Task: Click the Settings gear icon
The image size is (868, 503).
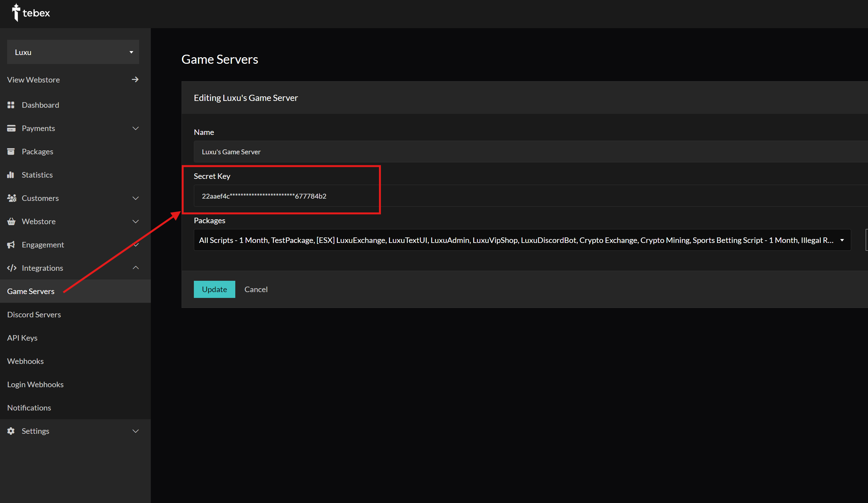Action: click(x=11, y=431)
